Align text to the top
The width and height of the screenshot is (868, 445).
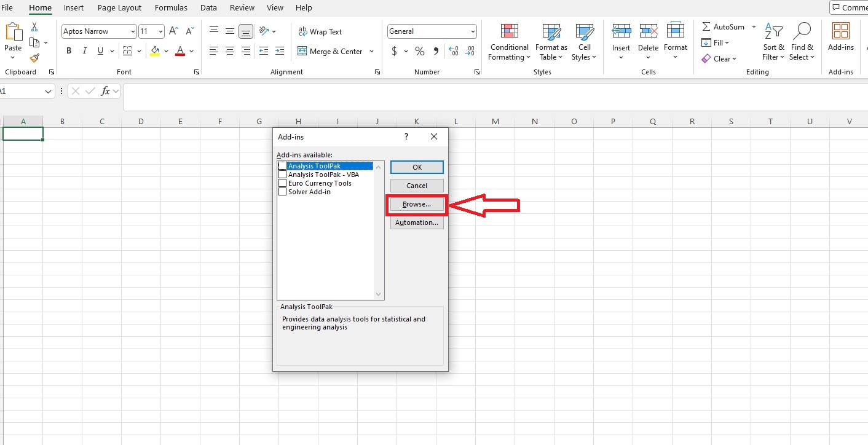[214, 31]
